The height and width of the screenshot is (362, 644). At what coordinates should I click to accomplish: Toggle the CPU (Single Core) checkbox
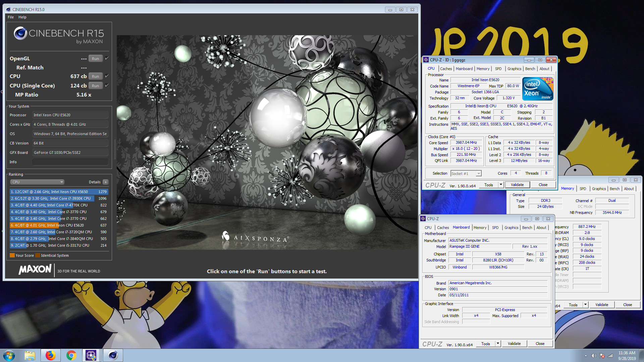click(x=107, y=85)
